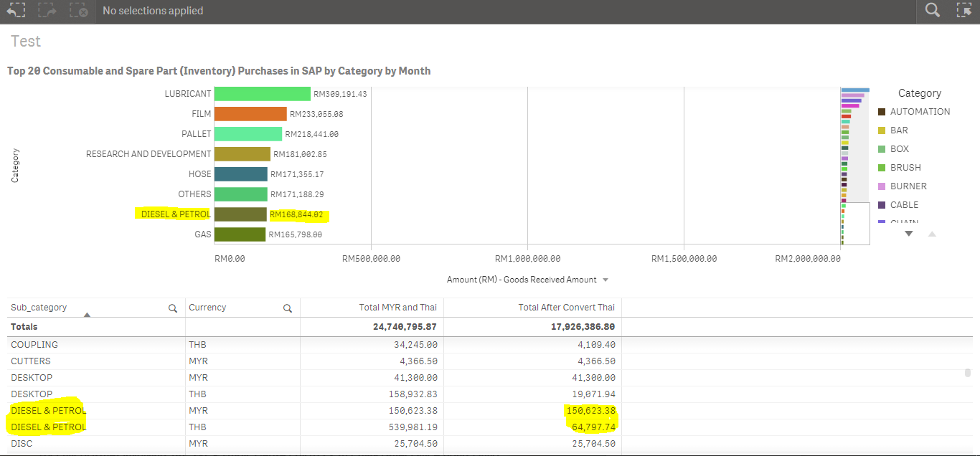
Task: Click the mini chart scroll handle
Action: coord(855,223)
